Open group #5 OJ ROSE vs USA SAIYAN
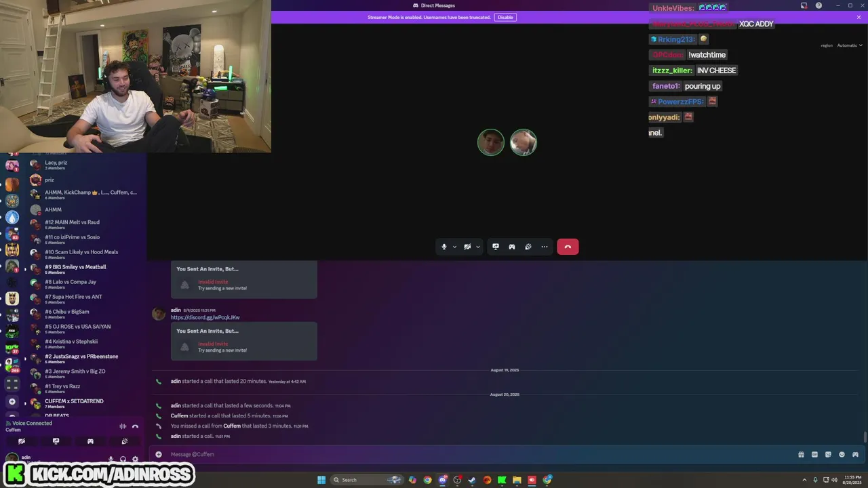Viewport: 868px width, 488px height. [85, 329]
